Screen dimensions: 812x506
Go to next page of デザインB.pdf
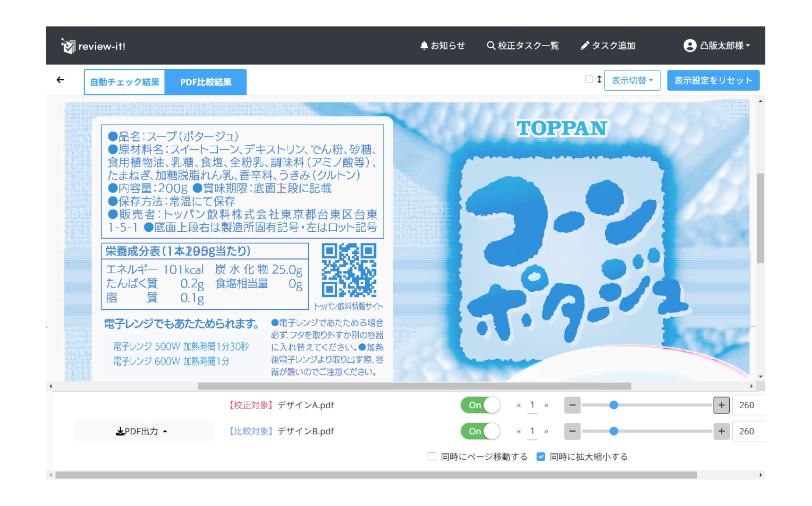(546, 431)
